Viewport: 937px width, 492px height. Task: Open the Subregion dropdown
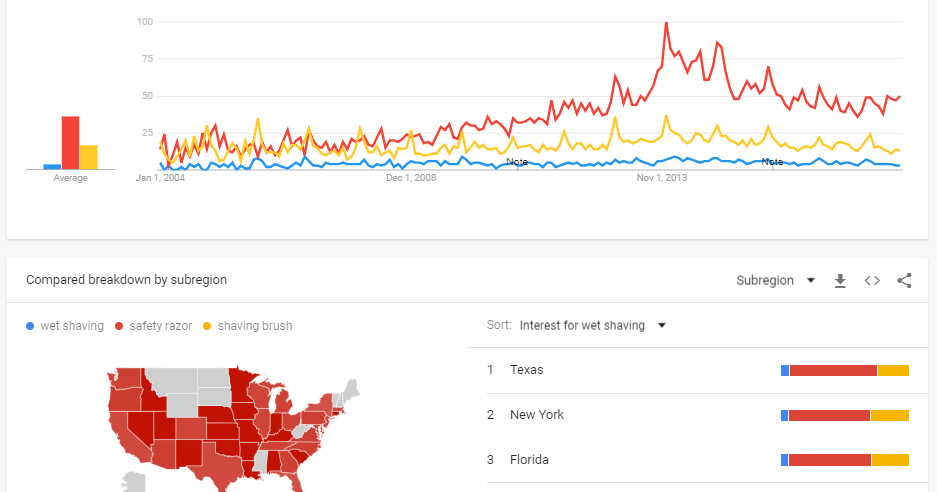[x=775, y=281]
